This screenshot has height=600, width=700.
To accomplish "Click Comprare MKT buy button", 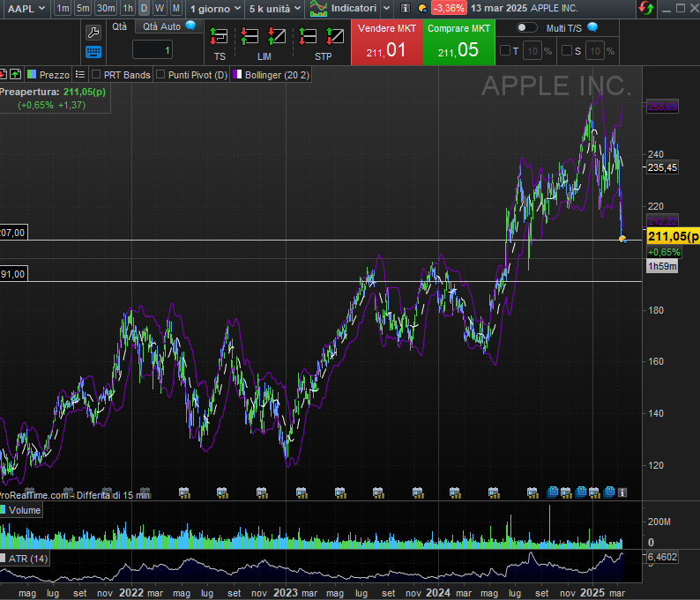I will 459,42.
